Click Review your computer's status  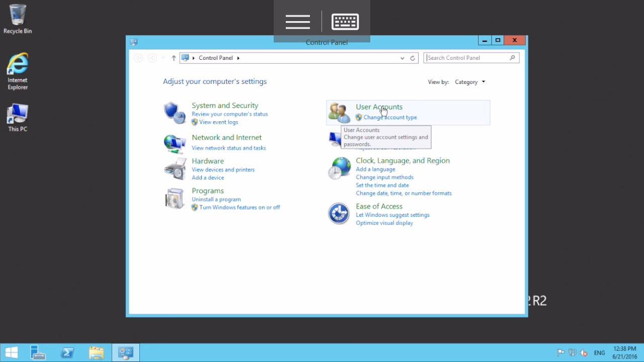tap(229, 114)
